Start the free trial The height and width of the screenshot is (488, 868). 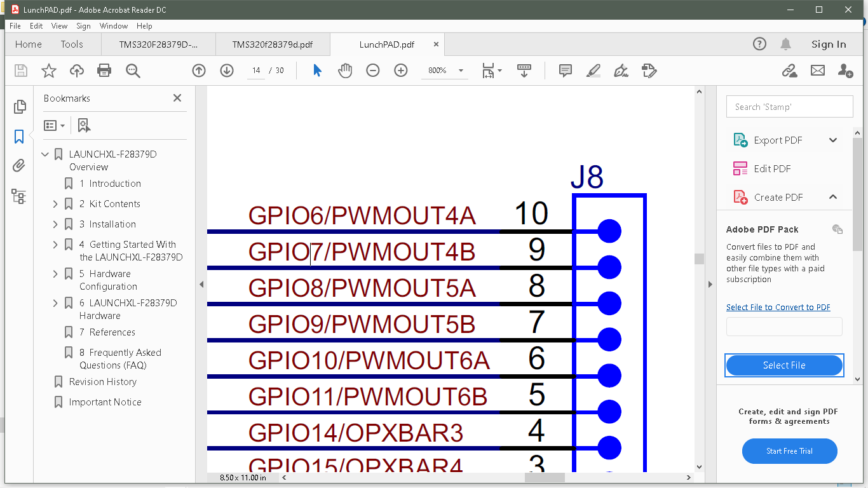[x=789, y=451]
